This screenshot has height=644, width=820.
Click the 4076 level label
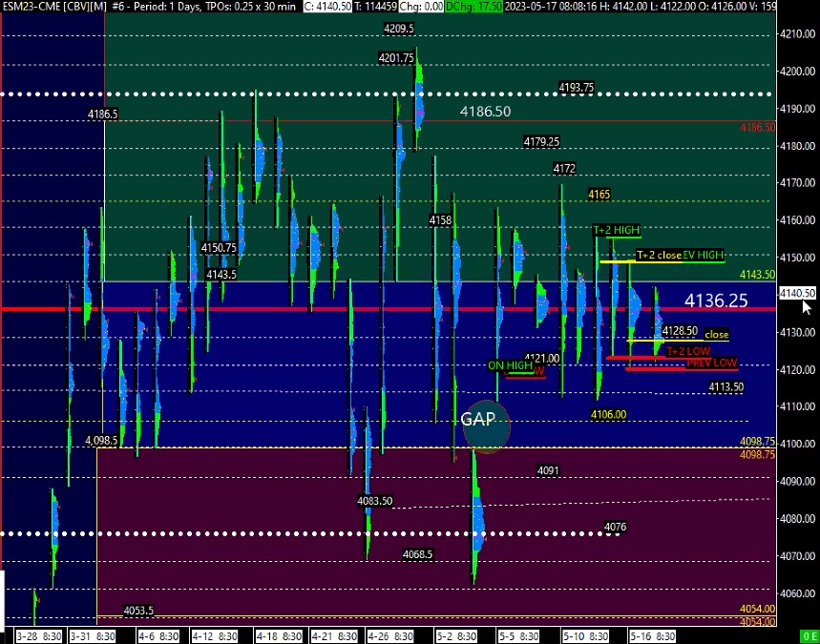615,527
